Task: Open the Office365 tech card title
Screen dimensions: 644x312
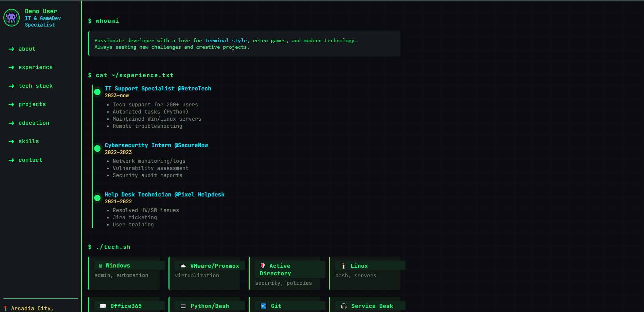Action: (126, 306)
